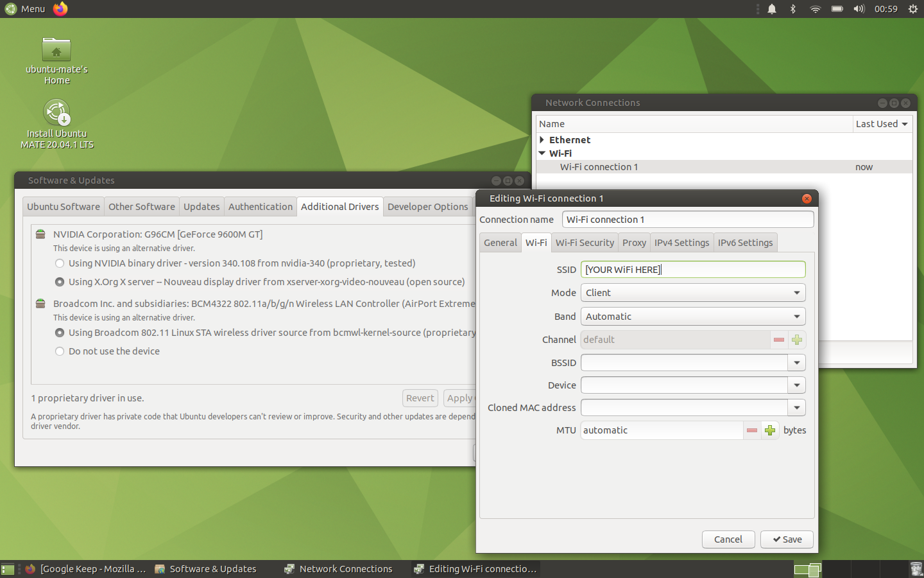
Task: Open Firefox from the top panel
Action: pyautogui.click(x=60, y=9)
